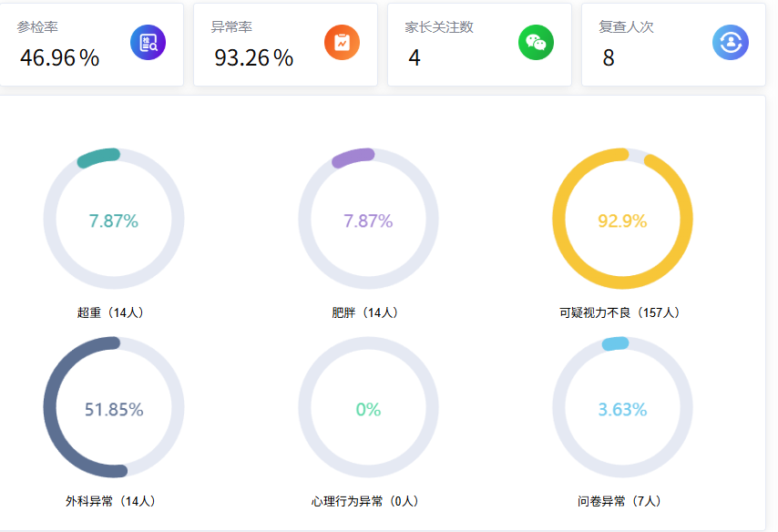Click the yellow 可疑视力不良 progress ring
The width and height of the screenshot is (778, 532).
pos(623,219)
